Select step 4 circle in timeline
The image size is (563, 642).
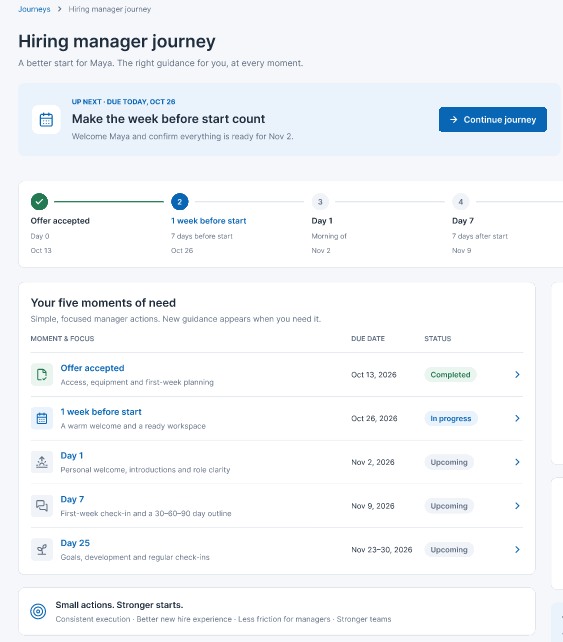[461, 201]
